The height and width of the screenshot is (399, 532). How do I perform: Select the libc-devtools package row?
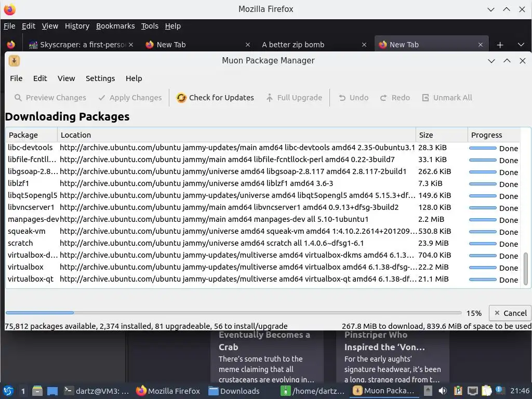263,148
